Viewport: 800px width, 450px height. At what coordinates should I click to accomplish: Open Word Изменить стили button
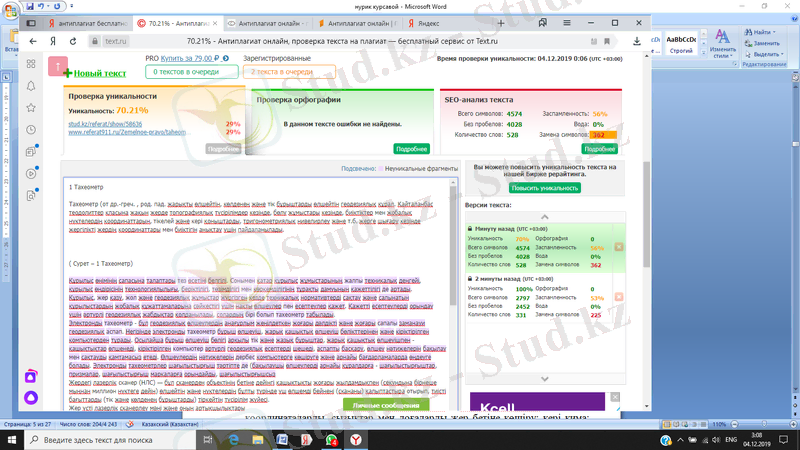coord(722,43)
